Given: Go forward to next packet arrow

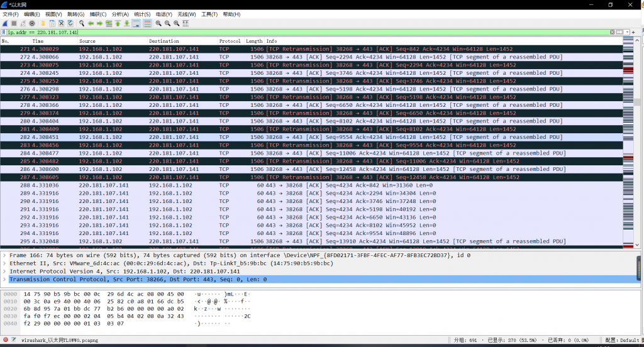Looking at the screenshot, I should click(100, 23).
